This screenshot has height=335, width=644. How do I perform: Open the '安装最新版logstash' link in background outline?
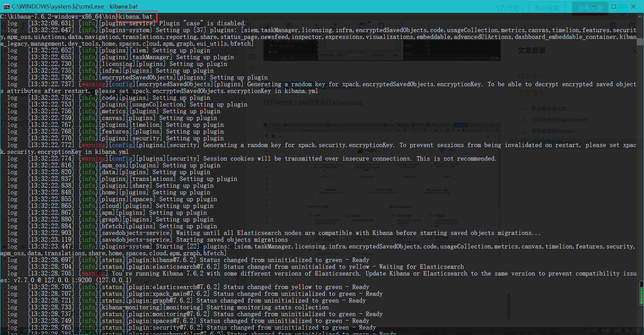coord(553,131)
